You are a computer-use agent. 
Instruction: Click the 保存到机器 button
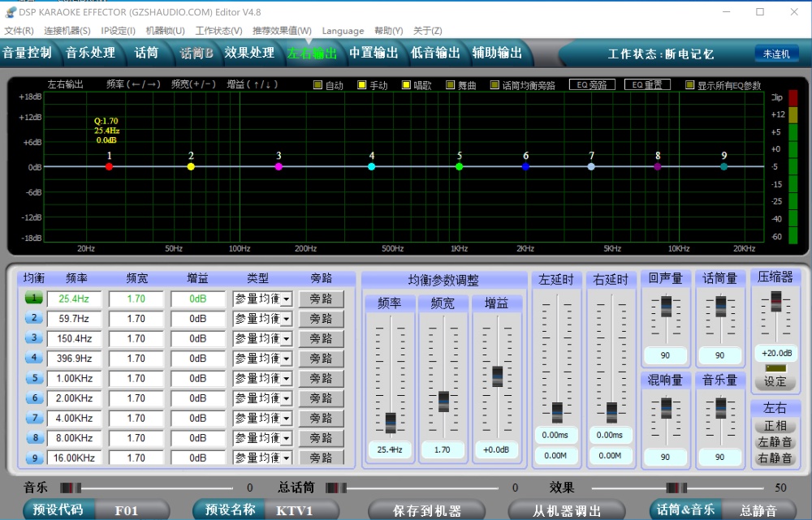click(x=426, y=511)
